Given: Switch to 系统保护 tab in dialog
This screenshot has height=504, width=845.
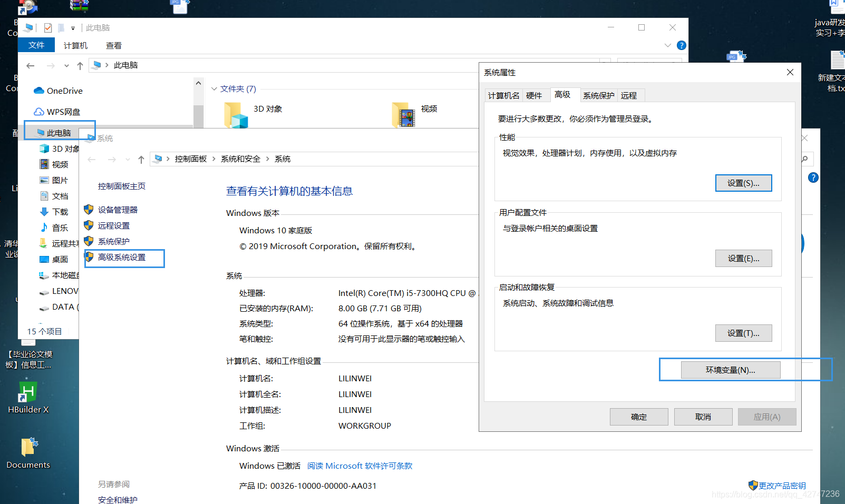Looking at the screenshot, I should pyautogui.click(x=598, y=95).
